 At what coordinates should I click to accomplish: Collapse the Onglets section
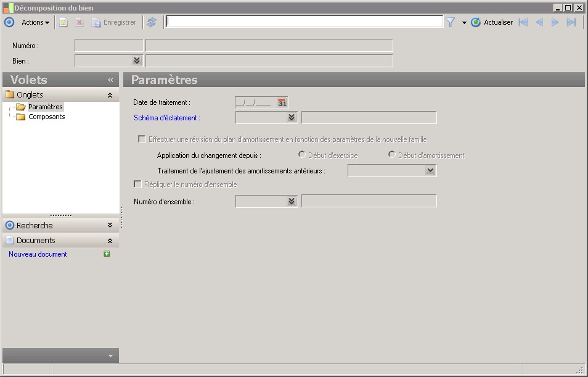click(x=110, y=96)
